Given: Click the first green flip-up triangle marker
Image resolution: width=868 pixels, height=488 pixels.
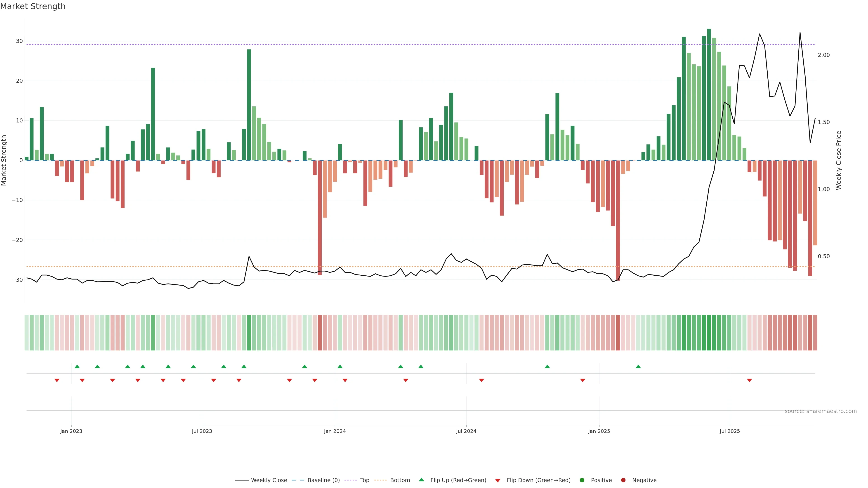Looking at the screenshot, I should pyautogui.click(x=77, y=366).
